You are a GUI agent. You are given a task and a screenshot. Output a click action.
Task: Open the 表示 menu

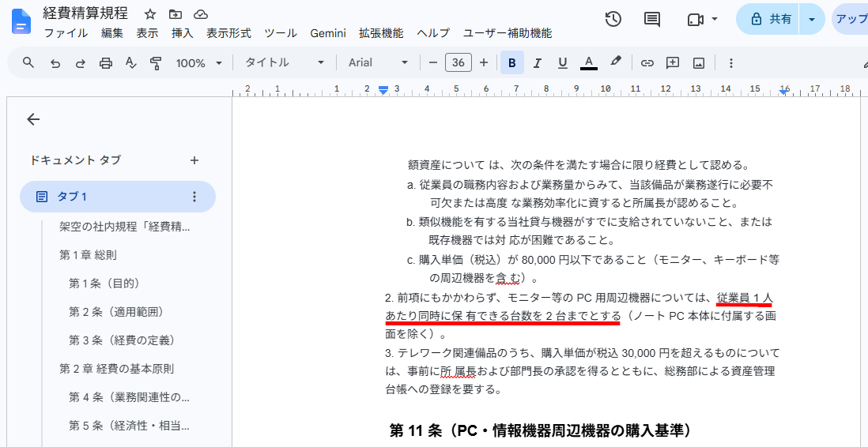click(148, 33)
